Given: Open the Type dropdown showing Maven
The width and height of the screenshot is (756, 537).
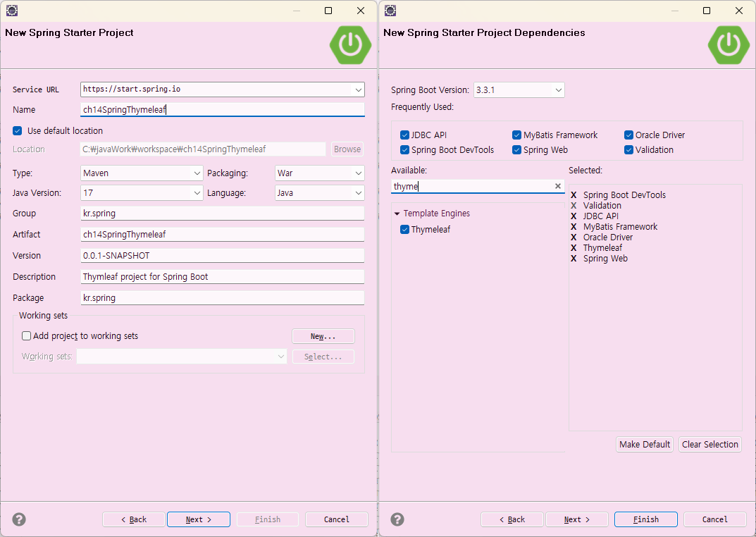Looking at the screenshot, I should tap(197, 173).
